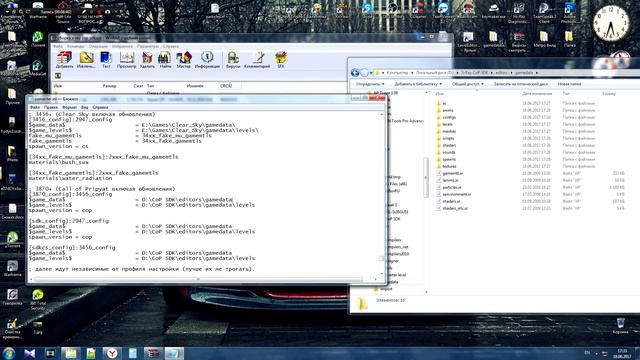Select the anims folder in Explorer
The width and height of the screenshot is (640, 360).
[x=448, y=110]
